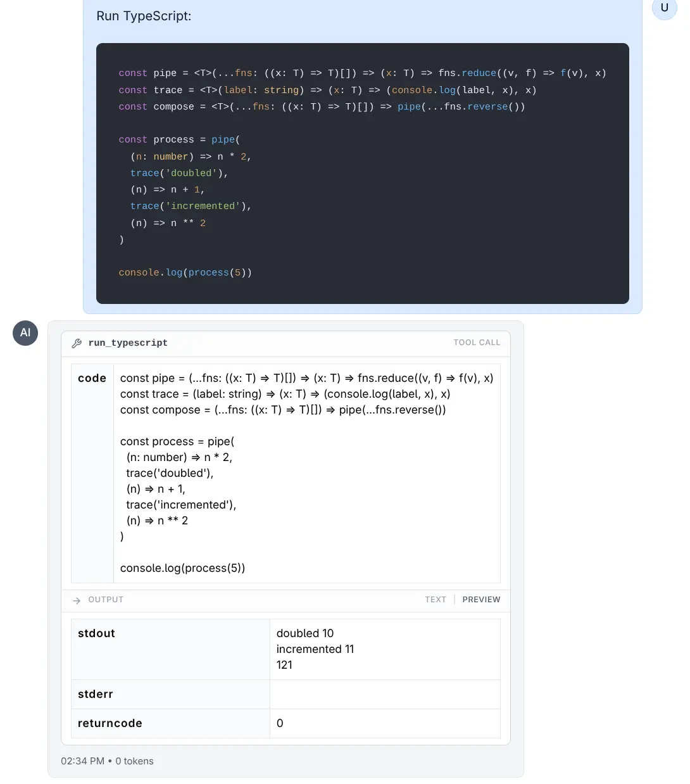Click the Run TypeScript message header
The image size is (690, 784).
144,16
